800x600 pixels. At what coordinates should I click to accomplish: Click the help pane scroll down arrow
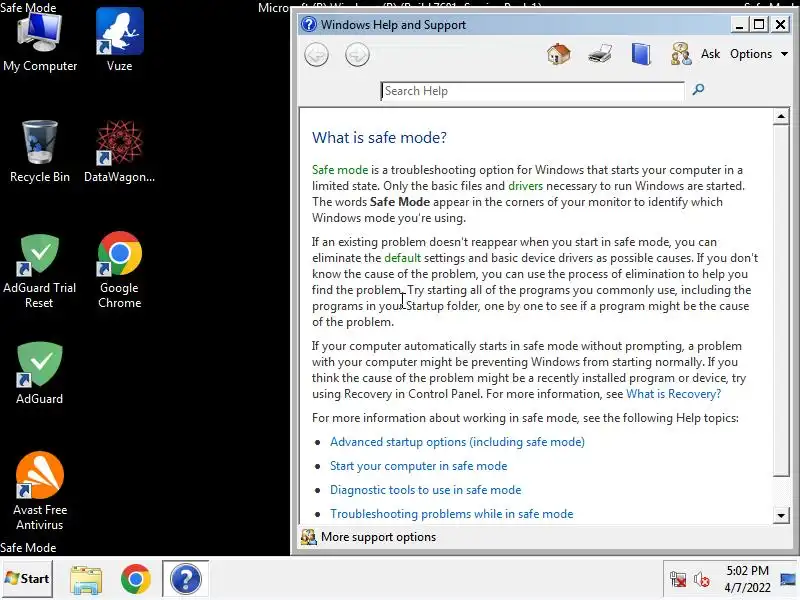(x=781, y=515)
